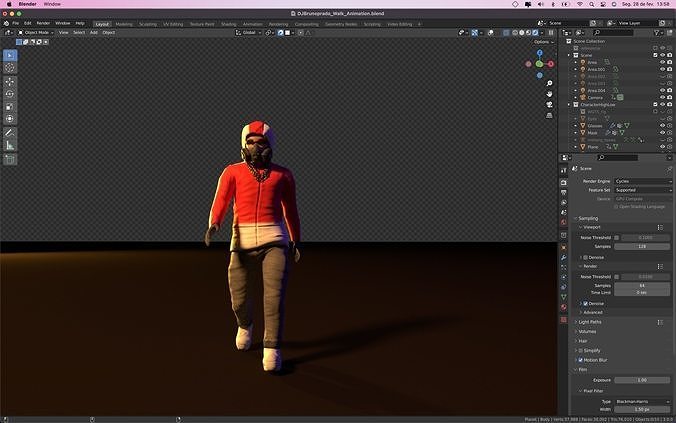
Task: Click the viewport Options button
Action: pyautogui.click(x=542, y=42)
